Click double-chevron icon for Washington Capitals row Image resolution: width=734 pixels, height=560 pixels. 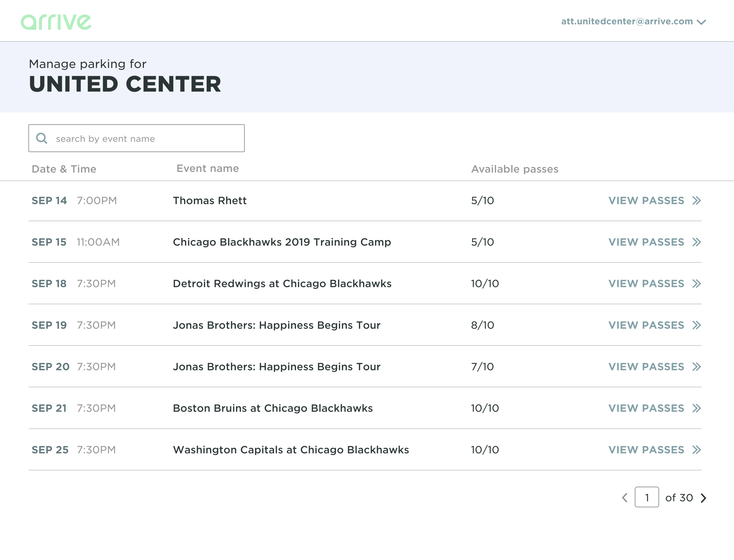point(697,450)
